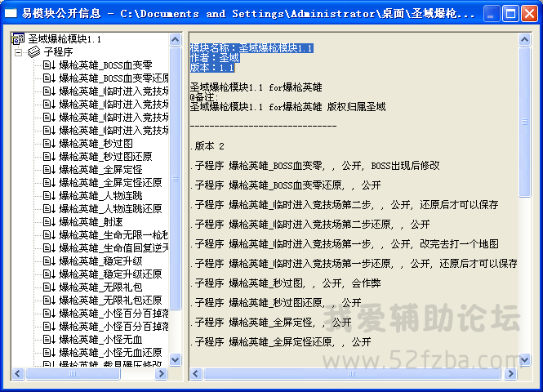This screenshot has height=392, width=543.
Task: Click the highlighted line 作者：圣域
Action: click(215, 58)
